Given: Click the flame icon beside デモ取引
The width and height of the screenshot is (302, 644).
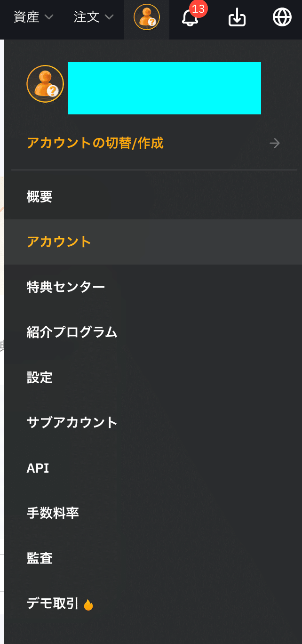Looking at the screenshot, I should [88, 604].
